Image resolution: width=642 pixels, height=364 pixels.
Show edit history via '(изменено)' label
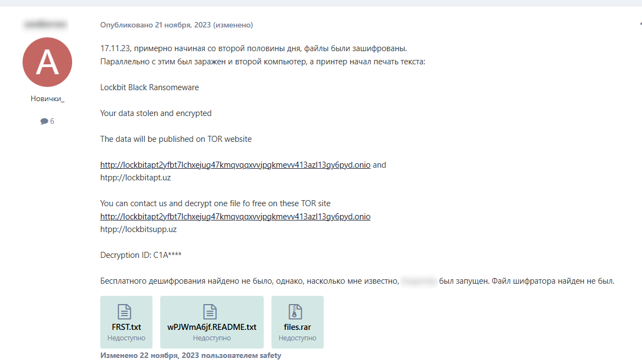[233, 25]
